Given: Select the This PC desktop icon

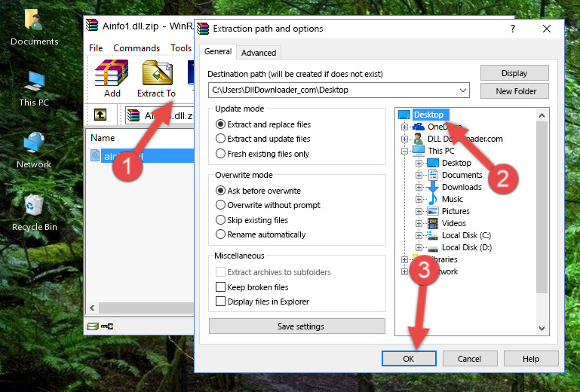Looking at the screenshot, I should point(34,89).
